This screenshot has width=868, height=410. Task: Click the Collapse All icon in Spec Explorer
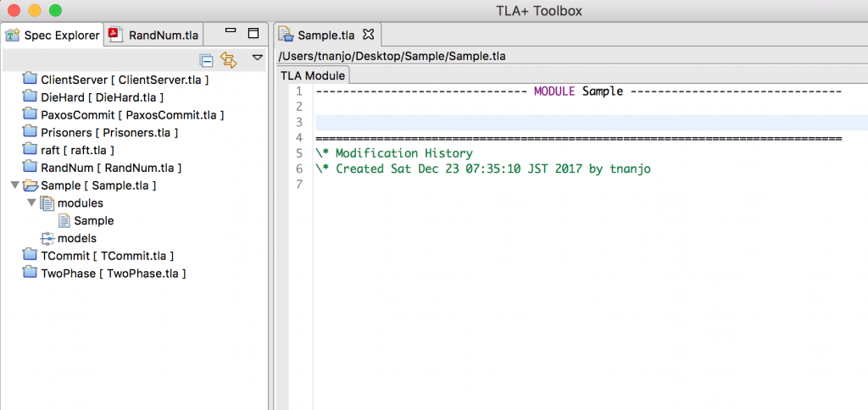[x=207, y=60]
